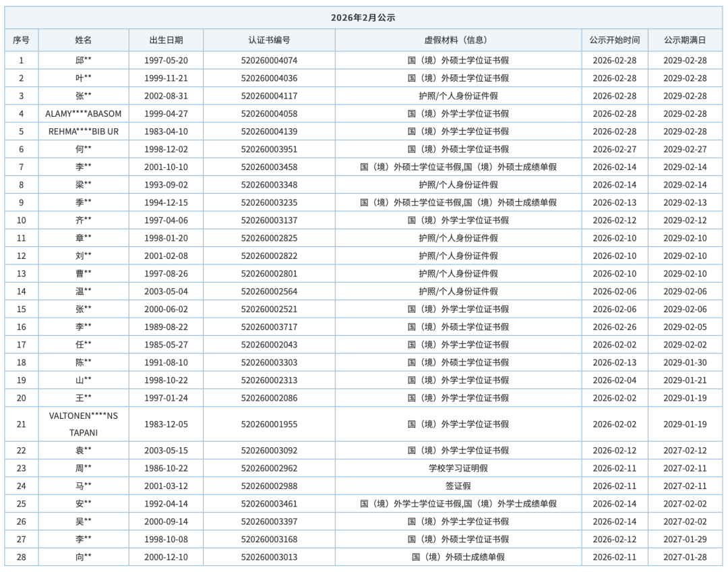
Task: Click the 签证假 cell
Action: point(458,486)
